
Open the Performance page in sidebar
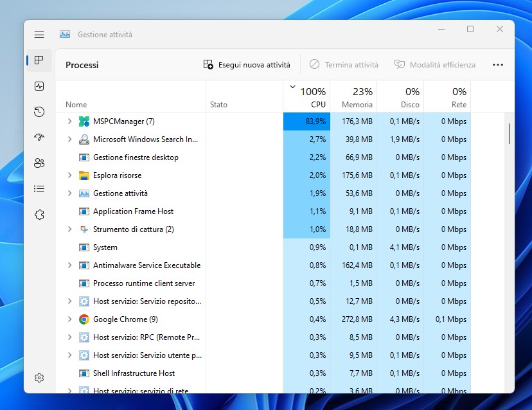click(39, 86)
